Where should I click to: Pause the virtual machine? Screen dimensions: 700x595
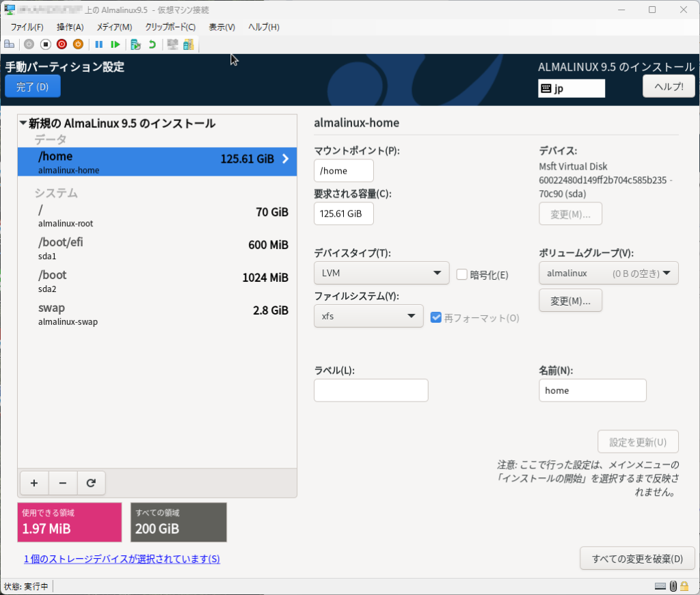(99, 44)
